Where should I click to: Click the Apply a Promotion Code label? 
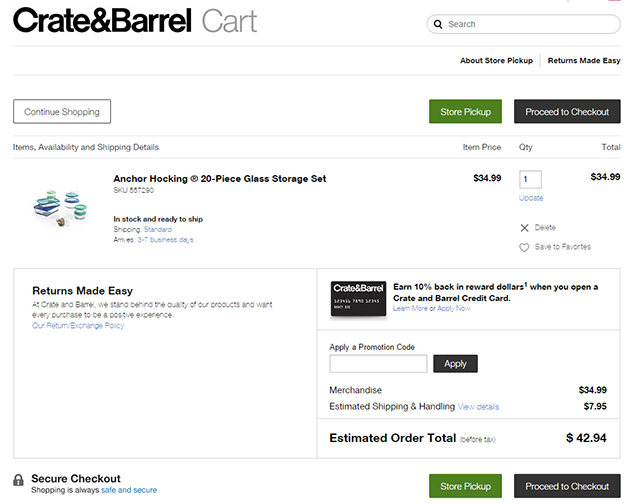pos(372,347)
